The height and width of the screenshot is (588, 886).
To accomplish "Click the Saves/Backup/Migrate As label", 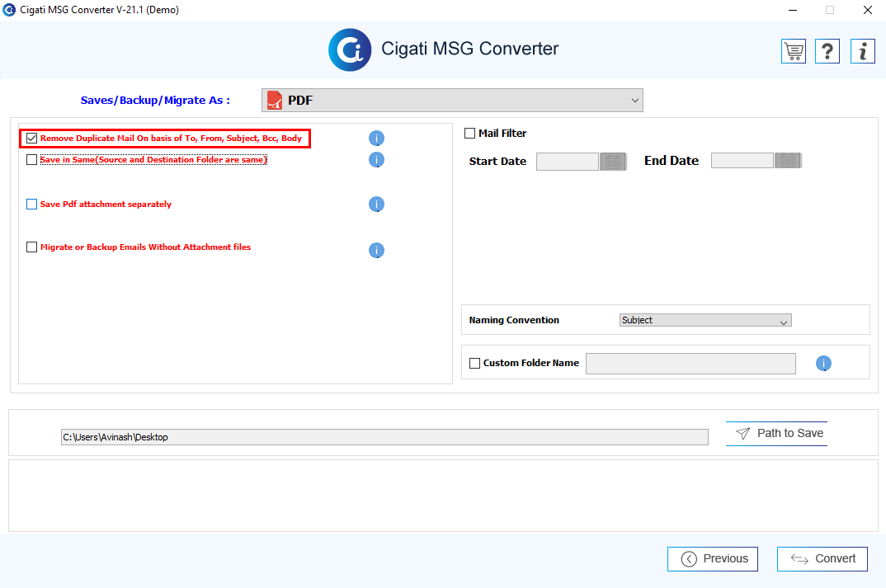I will (155, 101).
